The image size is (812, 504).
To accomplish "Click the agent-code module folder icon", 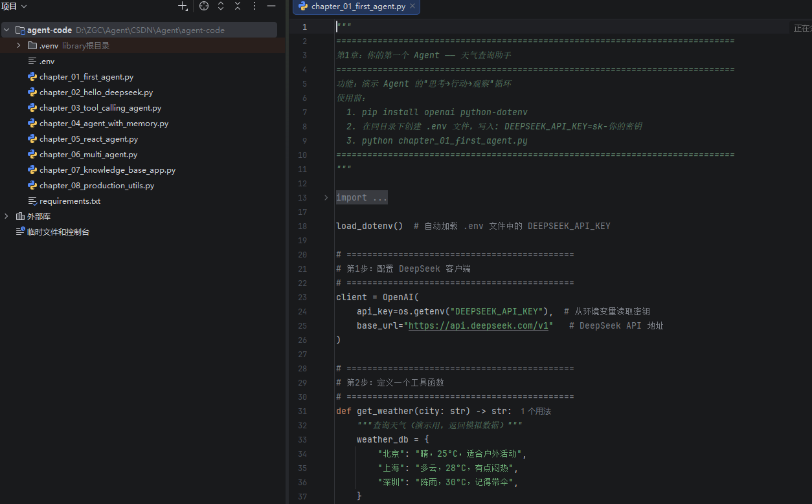I will coord(20,30).
